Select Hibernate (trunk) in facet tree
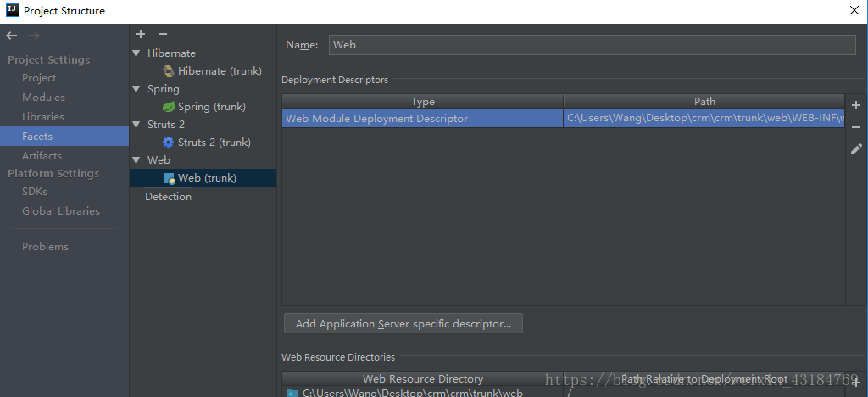The image size is (868, 397). click(x=220, y=71)
